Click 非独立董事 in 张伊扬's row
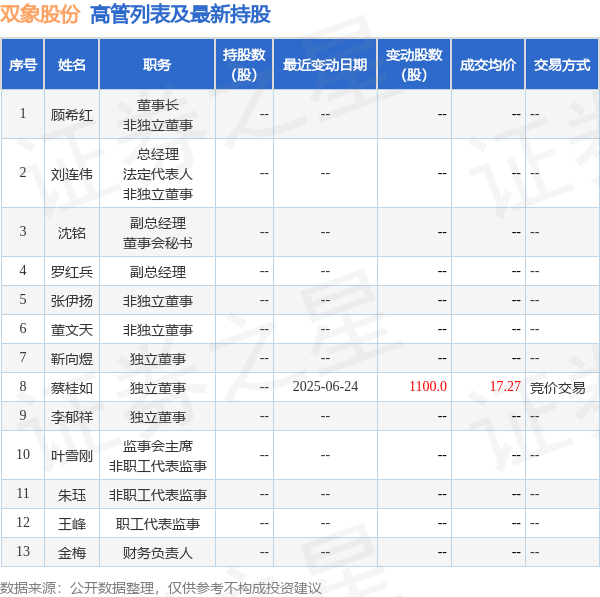 [x=158, y=301]
